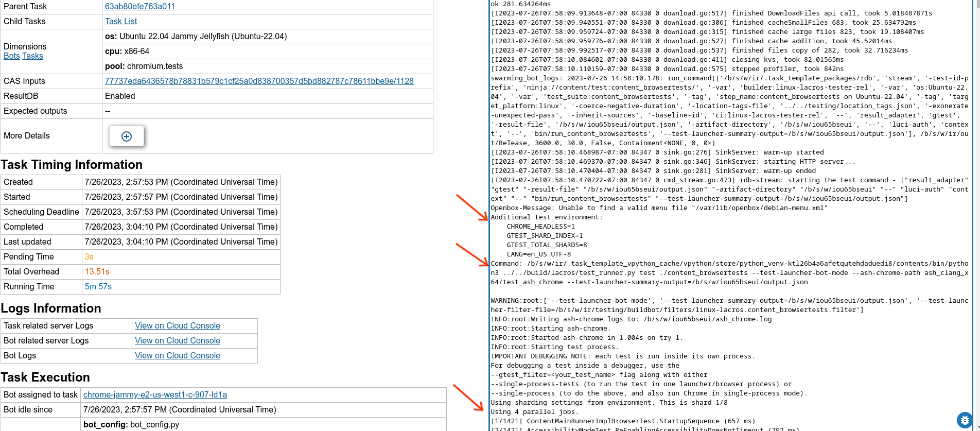Click the scrollbar down arrow at bottom right

[976, 427]
